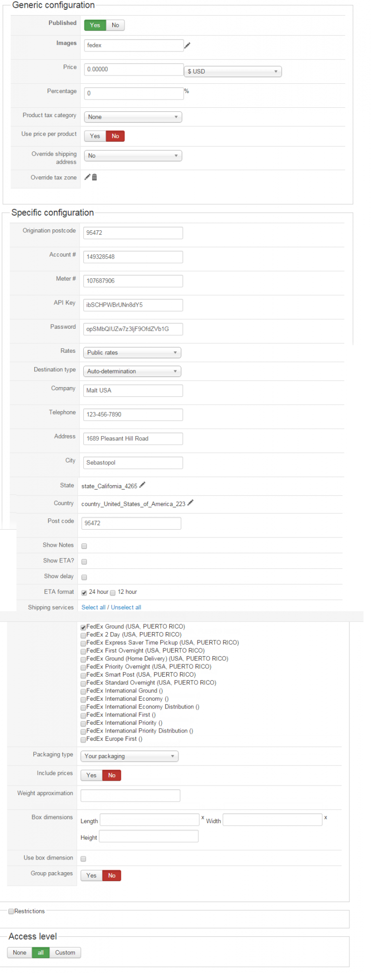Open the Destination type dropdown
This screenshot has width=371, height=980.
132,371
